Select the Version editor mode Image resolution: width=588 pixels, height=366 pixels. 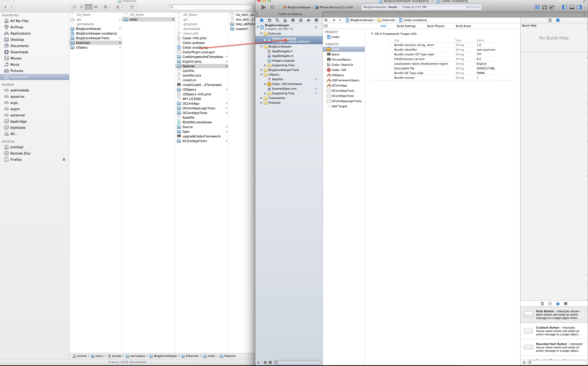pos(552,7)
